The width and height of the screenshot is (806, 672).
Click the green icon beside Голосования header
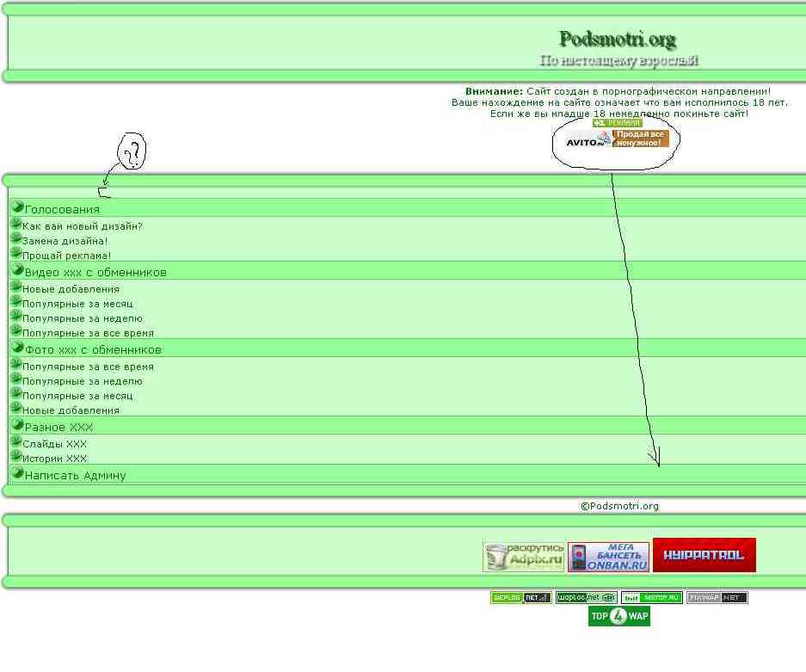point(17,208)
